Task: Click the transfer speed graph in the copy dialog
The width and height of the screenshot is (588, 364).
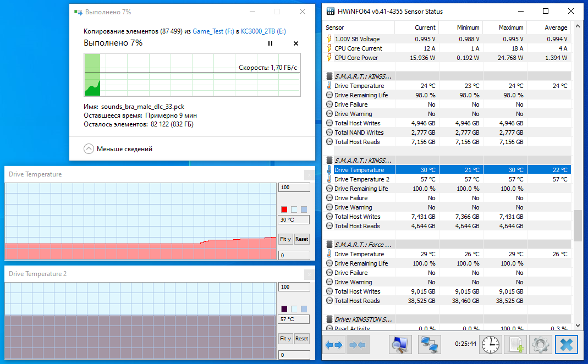Action: point(193,75)
